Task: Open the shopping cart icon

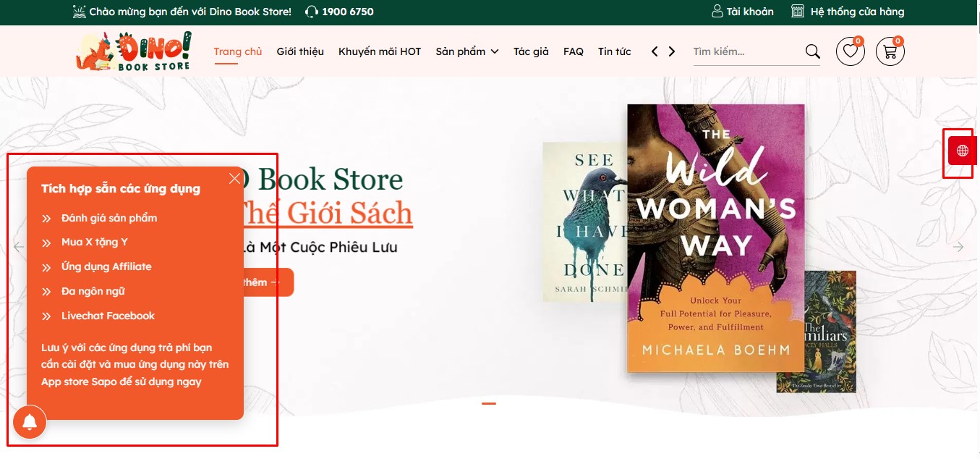Action: coord(890,51)
